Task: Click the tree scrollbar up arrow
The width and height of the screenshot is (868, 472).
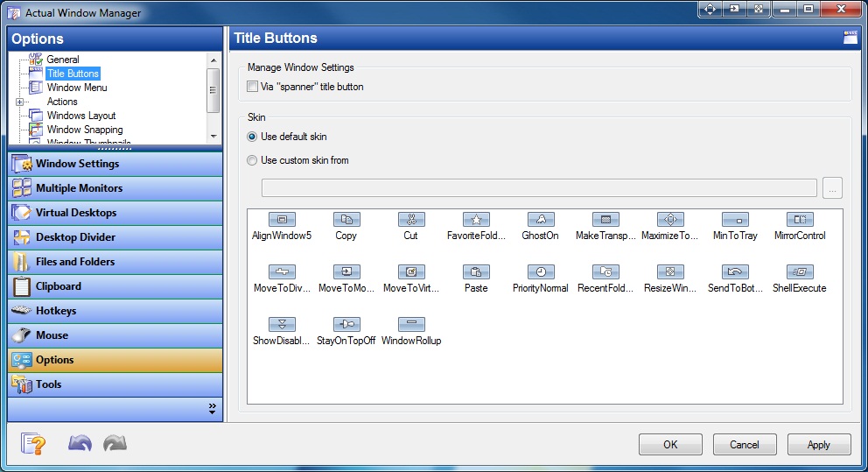Action: [213, 60]
